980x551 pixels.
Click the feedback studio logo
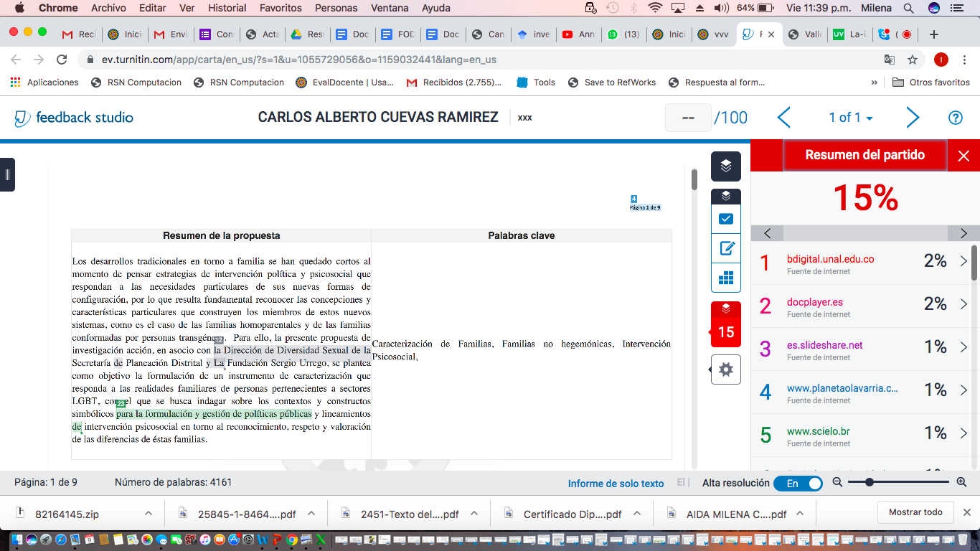[74, 118]
